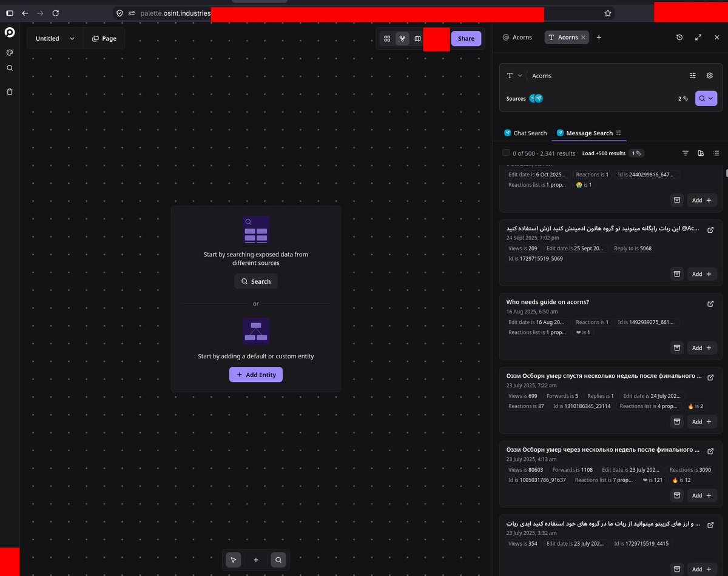Screen dimensions: 728x576
Task: Archive the 'Who needs guide on acorns?' result
Action: click(678, 348)
